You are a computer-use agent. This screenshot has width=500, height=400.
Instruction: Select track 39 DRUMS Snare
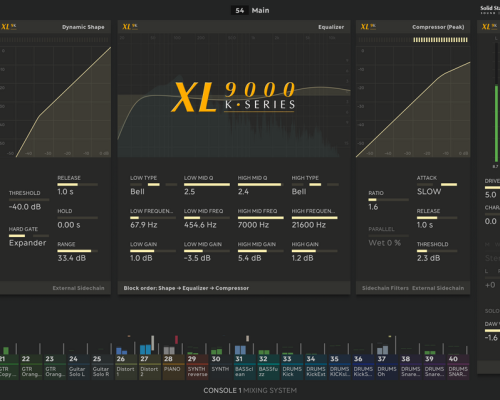point(435,367)
